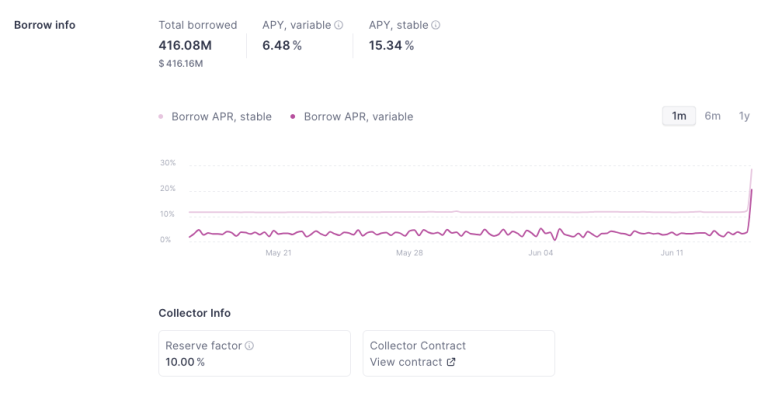Click the Borrow APR, stable legend label
768x403 pixels.
coord(221,117)
